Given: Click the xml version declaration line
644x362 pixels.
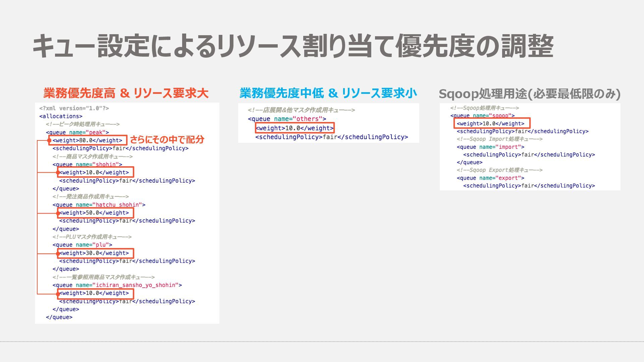Looking at the screenshot, I should (74, 108).
